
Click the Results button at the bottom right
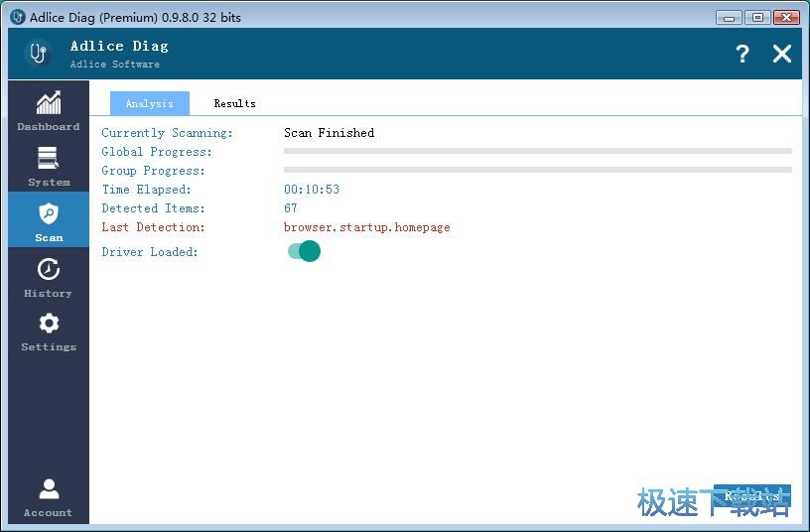(x=751, y=496)
